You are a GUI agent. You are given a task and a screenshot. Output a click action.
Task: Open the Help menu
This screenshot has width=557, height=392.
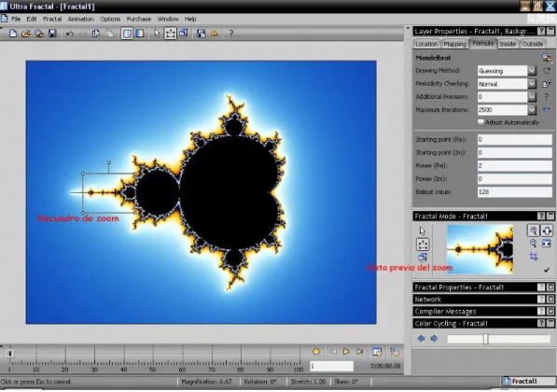click(x=190, y=20)
